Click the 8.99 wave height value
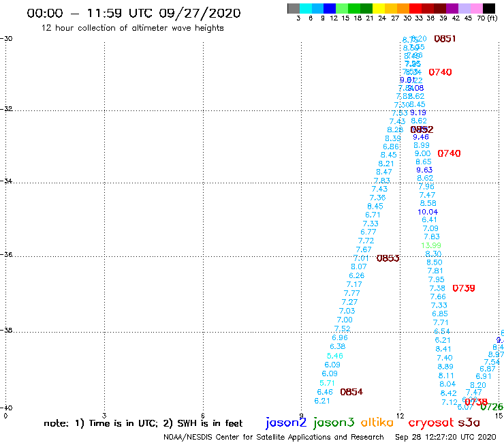This screenshot has width=504, height=443. pyautogui.click(x=422, y=145)
